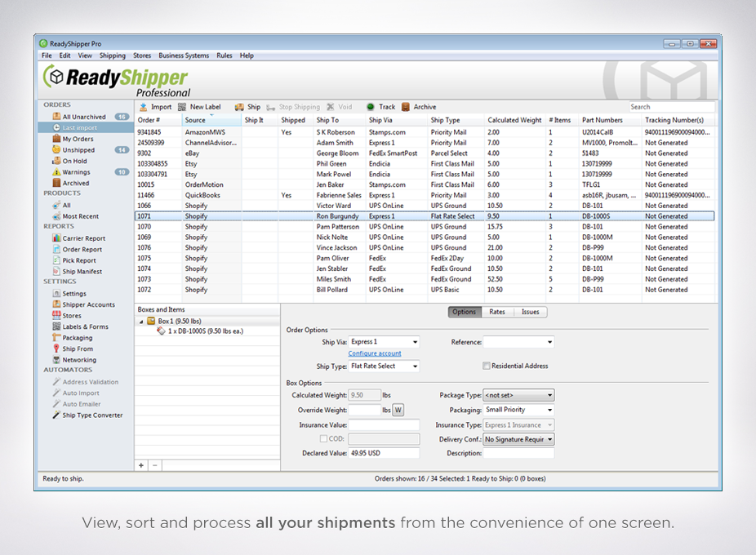Click the Archive toolbar icon
Viewport: 756px width, 555px height.
pyautogui.click(x=406, y=107)
